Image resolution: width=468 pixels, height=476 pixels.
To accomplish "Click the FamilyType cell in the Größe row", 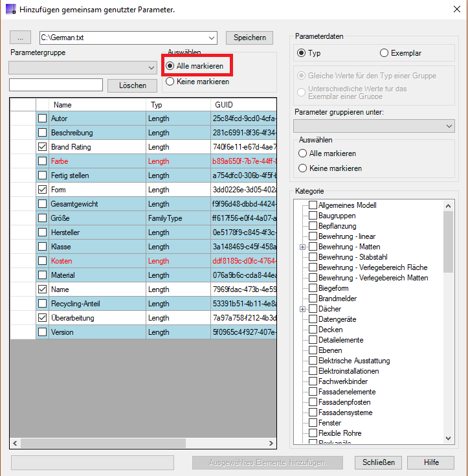I will pyautogui.click(x=178, y=218).
